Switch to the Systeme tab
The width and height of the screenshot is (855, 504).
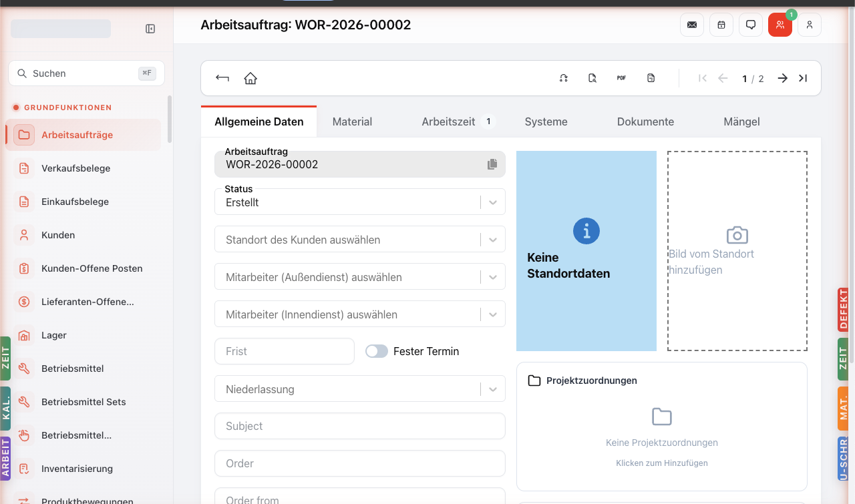(x=546, y=121)
